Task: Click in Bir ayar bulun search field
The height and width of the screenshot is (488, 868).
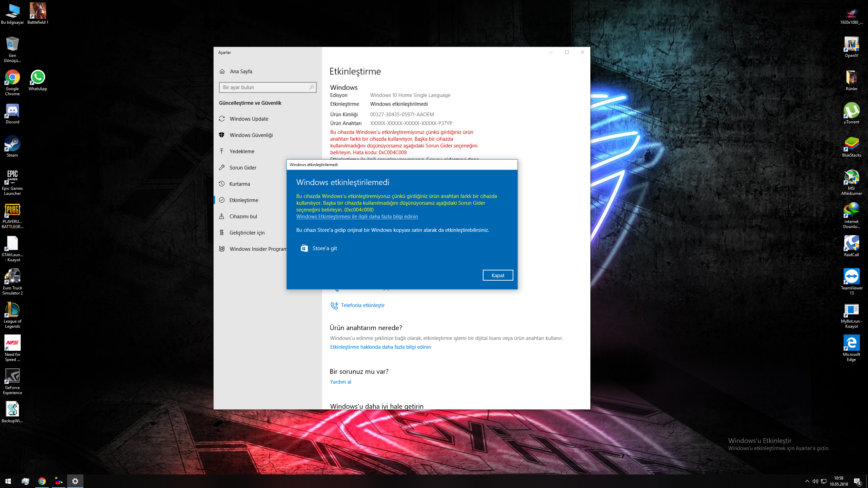Action: [x=264, y=87]
